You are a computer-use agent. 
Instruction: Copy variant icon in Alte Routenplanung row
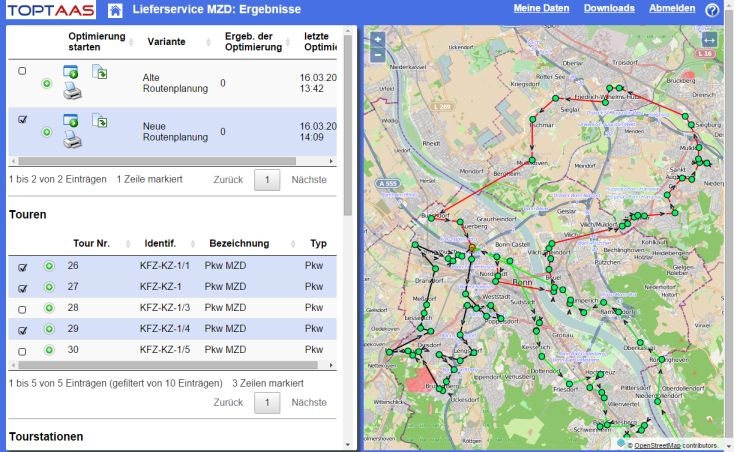pos(100,72)
